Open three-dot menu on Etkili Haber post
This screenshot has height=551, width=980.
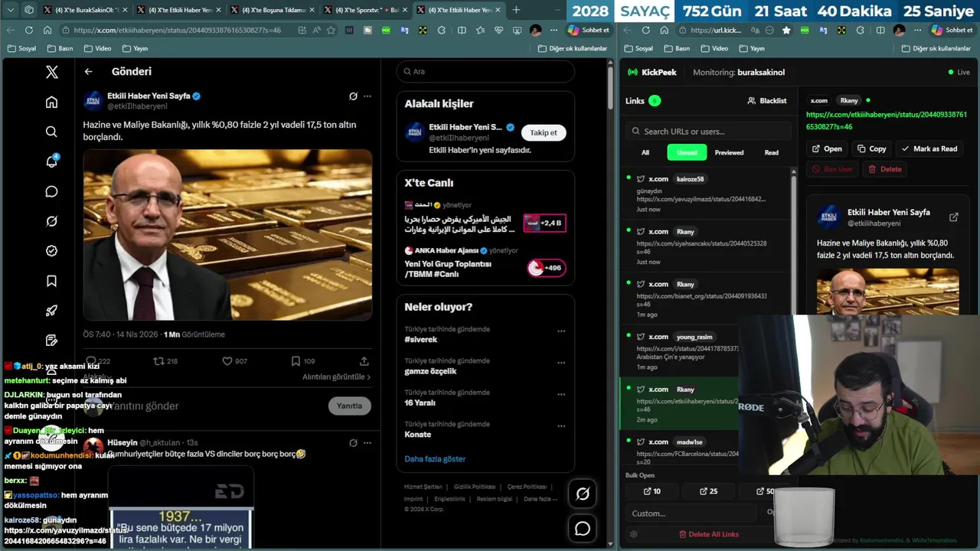coord(367,96)
